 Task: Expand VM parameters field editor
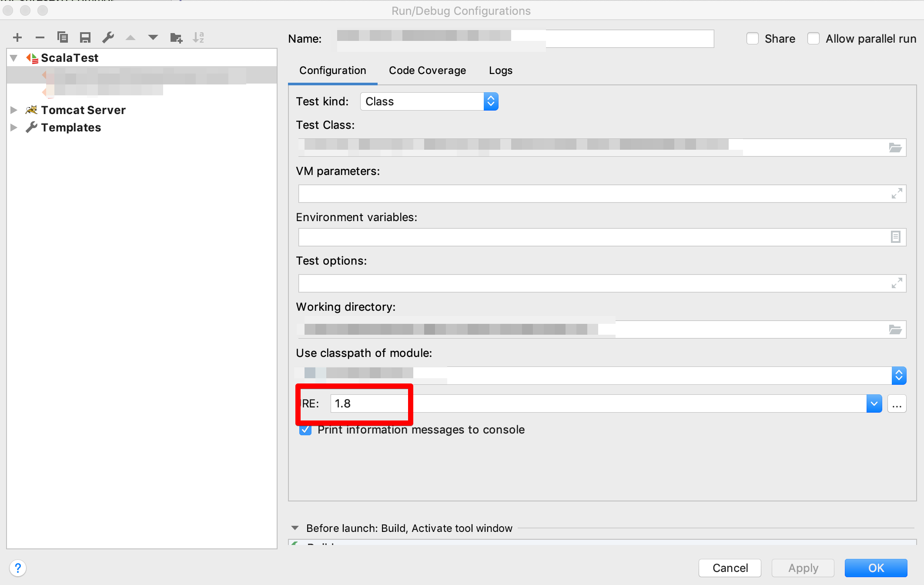tap(896, 194)
